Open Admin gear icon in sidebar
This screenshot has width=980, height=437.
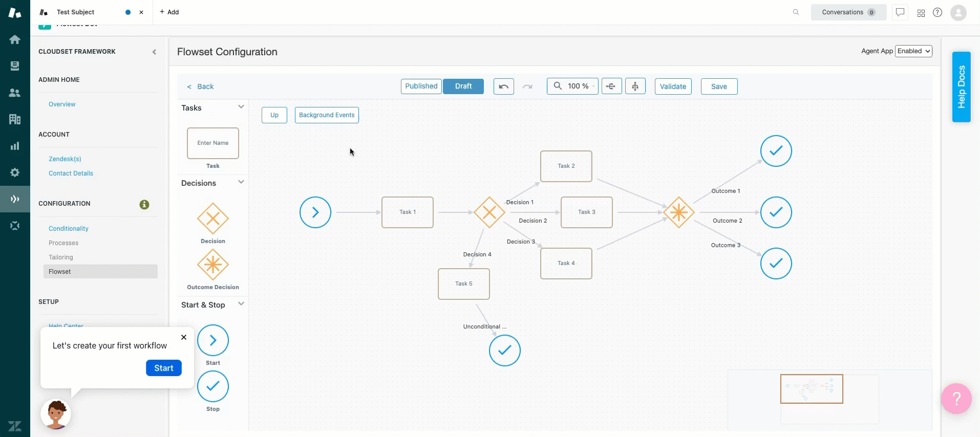pyautogui.click(x=15, y=172)
